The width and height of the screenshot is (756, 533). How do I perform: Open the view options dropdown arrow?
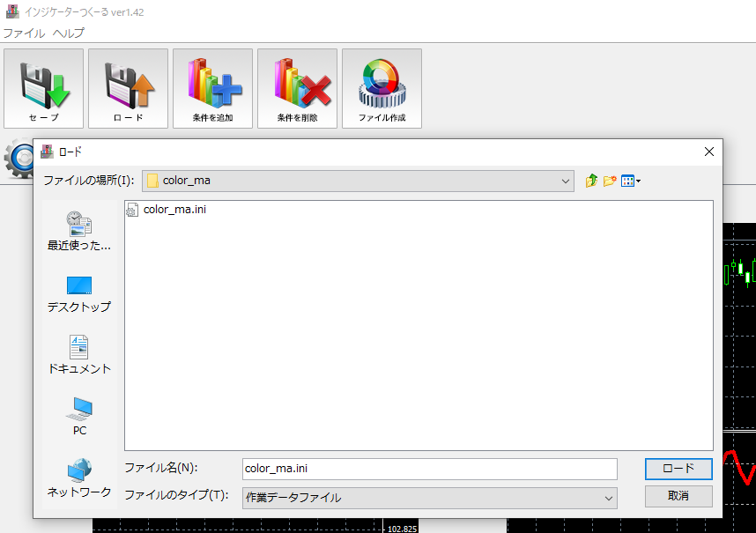[636, 181]
